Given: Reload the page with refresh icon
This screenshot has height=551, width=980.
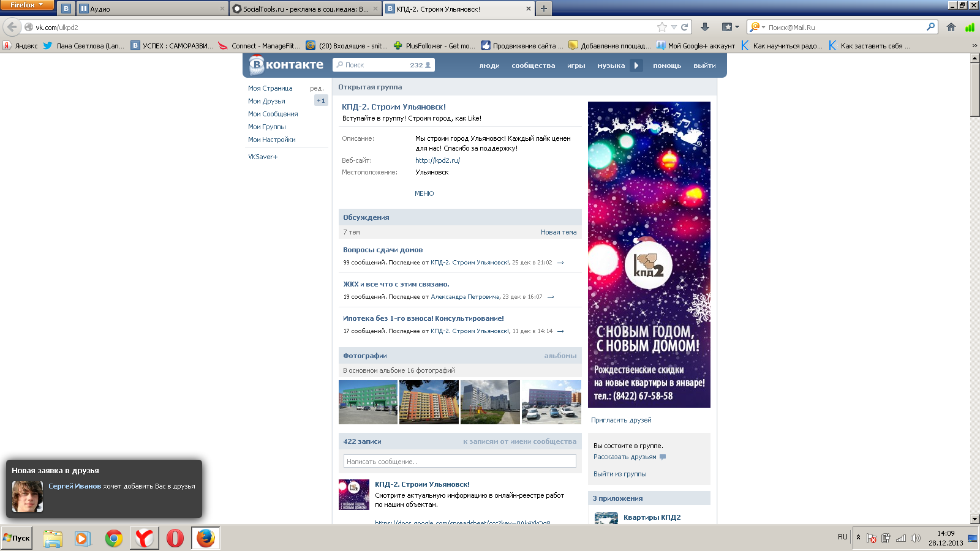Looking at the screenshot, I should (x=685, y=27).
